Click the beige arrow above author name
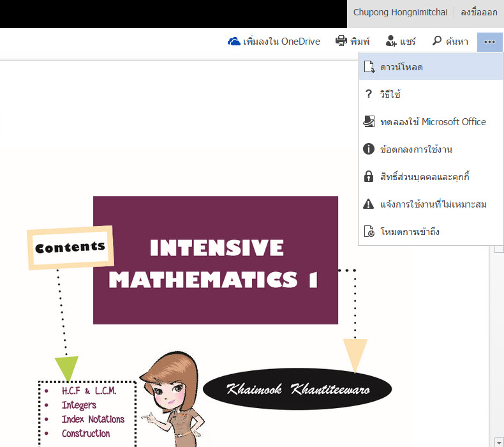504x447 pixels. (x=355, y=356)
